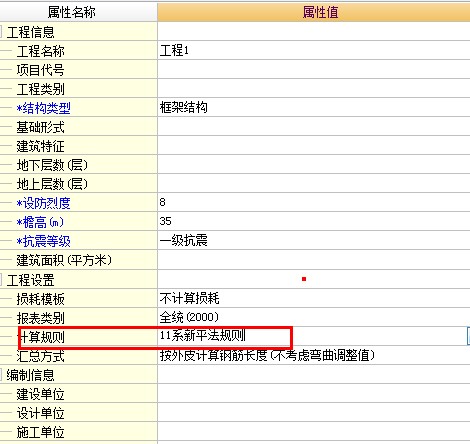The height and width of the screenshot is (444, 470).
Task: Select the 檐高 value 35
Action: click(x=314, y=222)
